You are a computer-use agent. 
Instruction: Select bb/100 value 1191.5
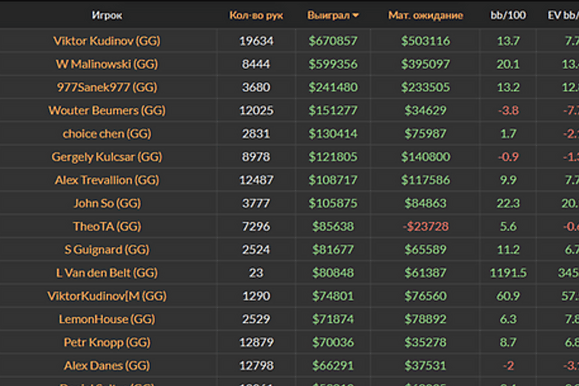(x=508, y=273)
